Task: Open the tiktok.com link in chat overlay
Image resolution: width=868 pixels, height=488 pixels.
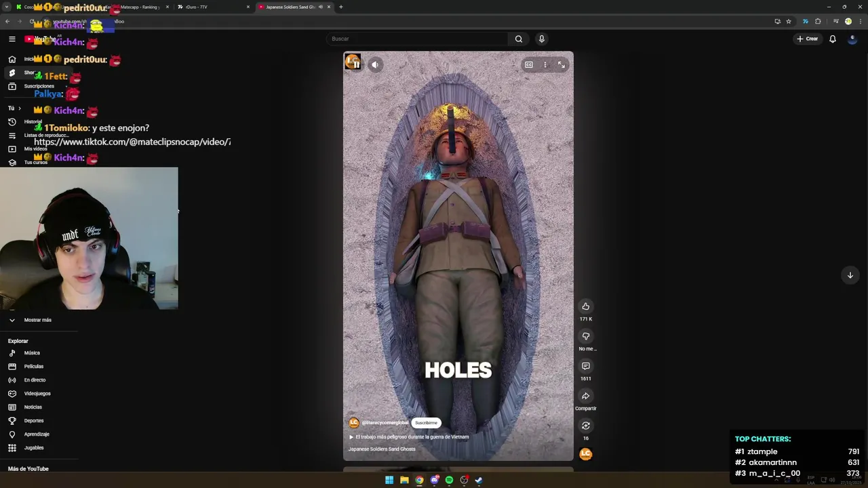Action: click(132, 142)
